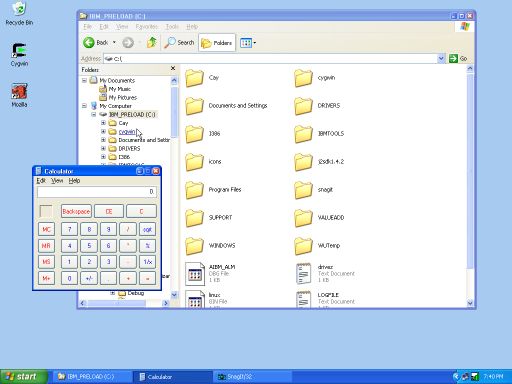This screenshot has width=512, height=384.
Task: Expand the cygwin folder in tree
Action: [x=103, y=131]
